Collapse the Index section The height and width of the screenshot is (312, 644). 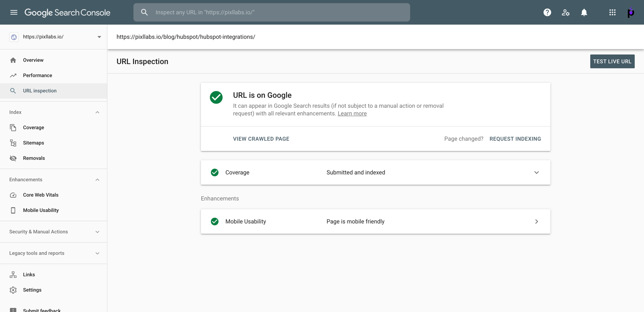tap(97, 112)
